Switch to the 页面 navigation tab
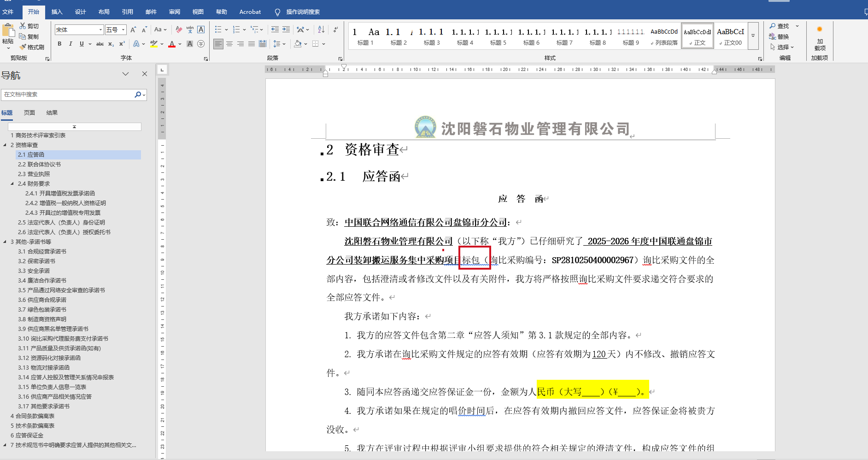This screenshot has height=460, width=868. tap(29, 113)
